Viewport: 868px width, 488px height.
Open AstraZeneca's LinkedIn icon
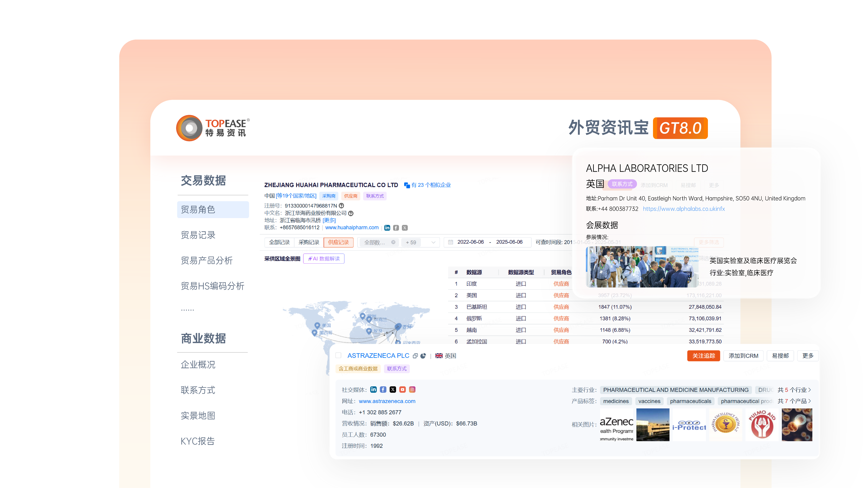coord(373,390)
